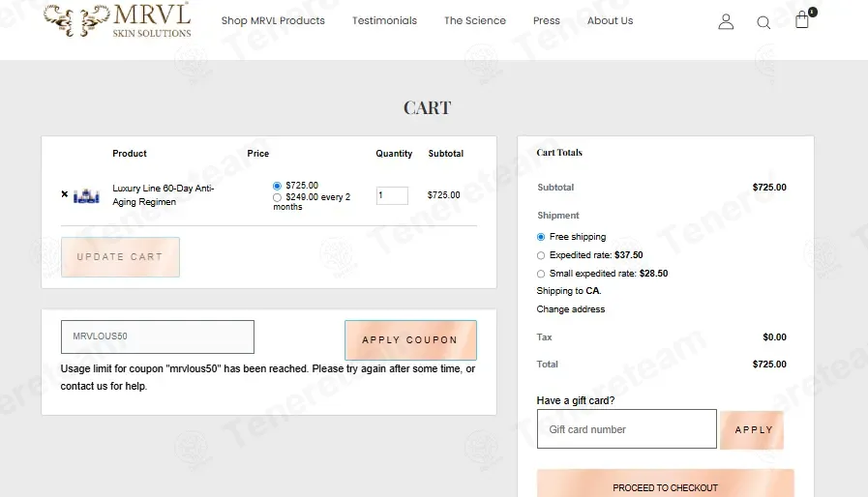Viewport: 868px width, 497px height.
Task: Click the Update Cart button
Action: [120, 257]
